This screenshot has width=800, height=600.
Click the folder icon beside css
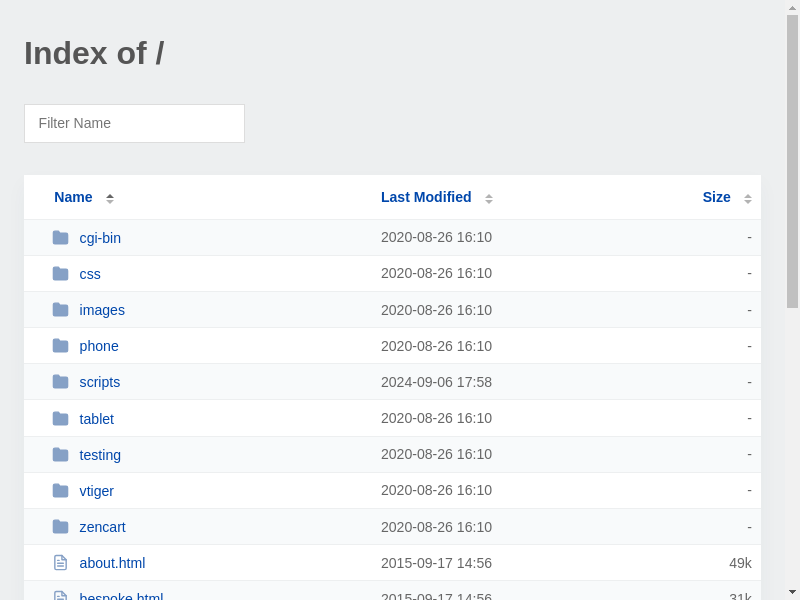click(60, 274)
